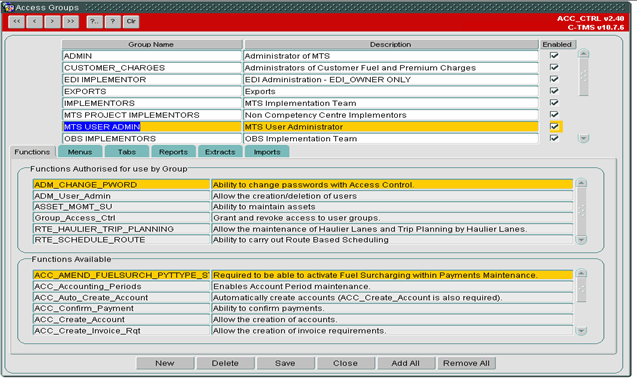Click the group list scrollbar thumb
Image resolution: width=637 pixels, height=378 pixels.
click(583, 77)
